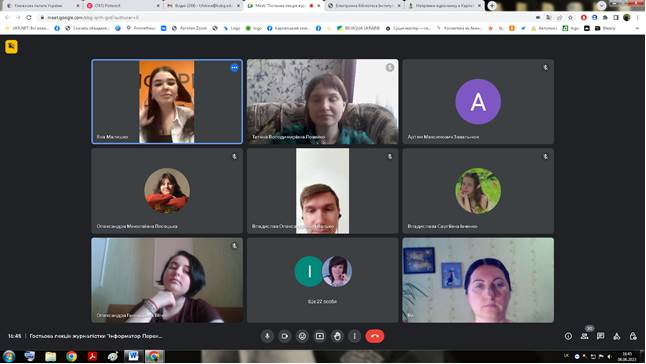The height and width of the screenshot is (364, 646).
Task: Switch to the active Meet browser tab
Action: tap(283, 6)
